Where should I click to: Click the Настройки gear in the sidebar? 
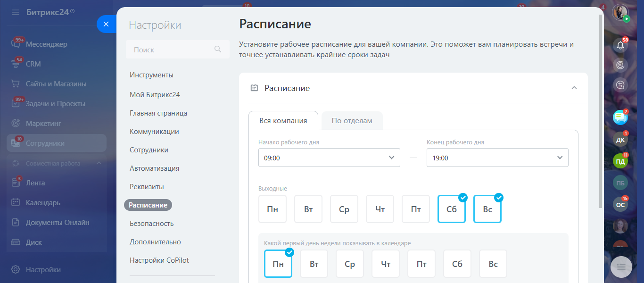tap(16, 269)
